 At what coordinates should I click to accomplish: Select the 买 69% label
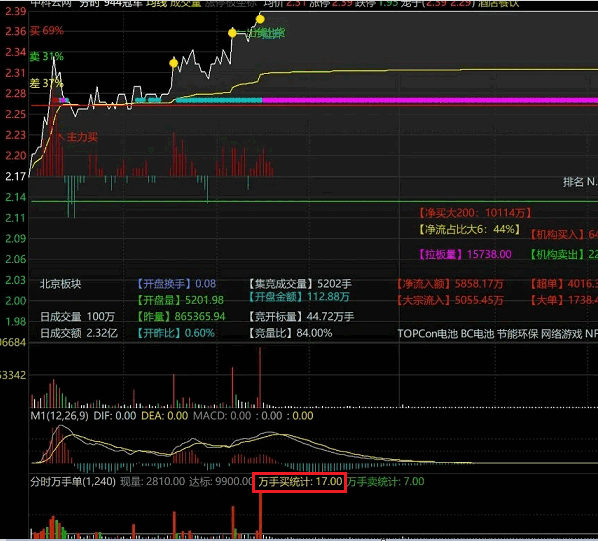[47, 31]
